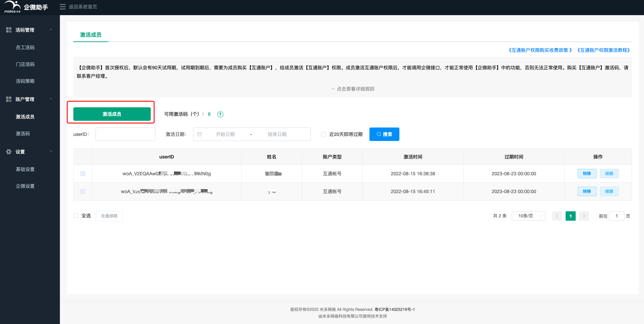Image resolution: width=644 pixels, height=324 pixels.
Task: Click the green 激活成员 button
Action: tap(112, 114)
